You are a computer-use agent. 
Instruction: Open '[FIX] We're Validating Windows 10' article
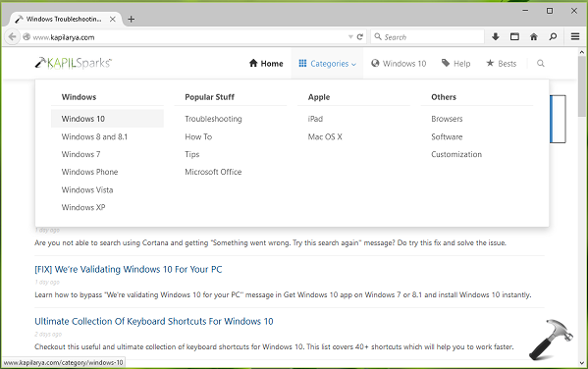[x=129, y=269]
